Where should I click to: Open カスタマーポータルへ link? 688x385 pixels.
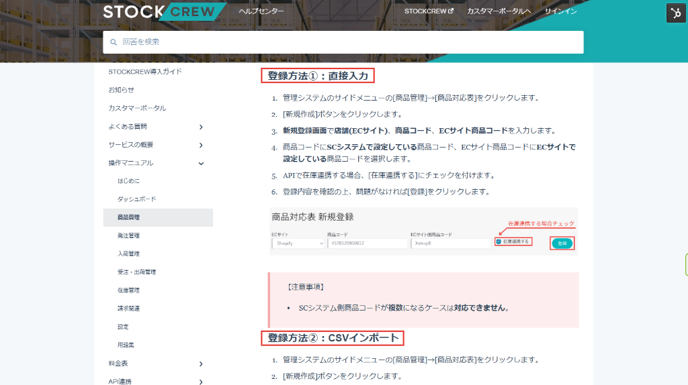click(498, 11)
